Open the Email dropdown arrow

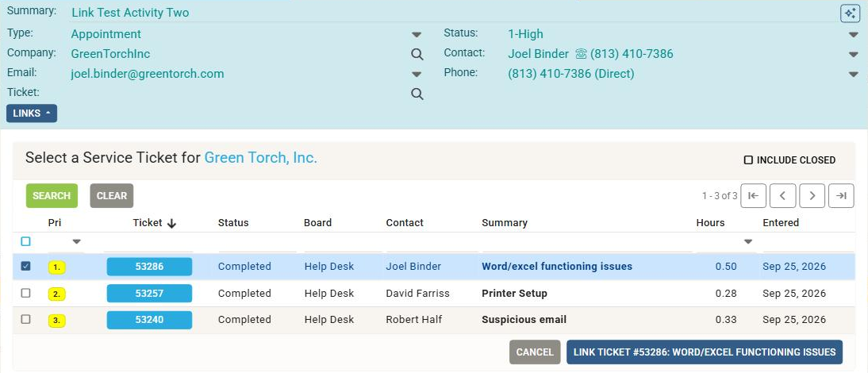coord(417,74)
